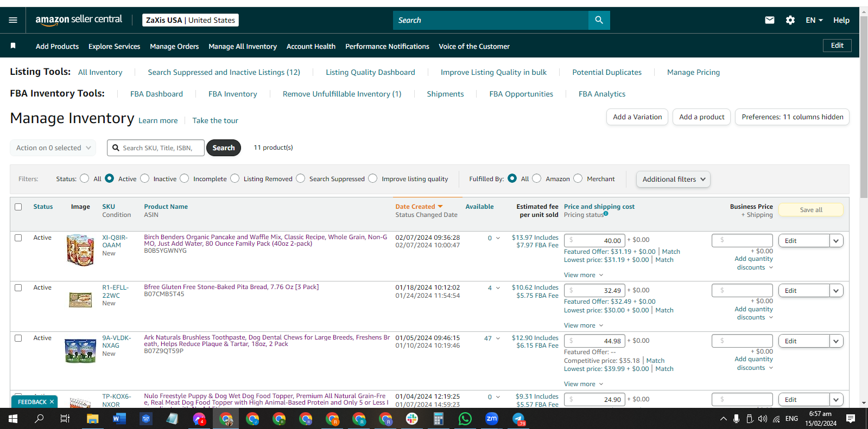
Task: Open the Explore Services menu
Action: click(x=114, y=47)
